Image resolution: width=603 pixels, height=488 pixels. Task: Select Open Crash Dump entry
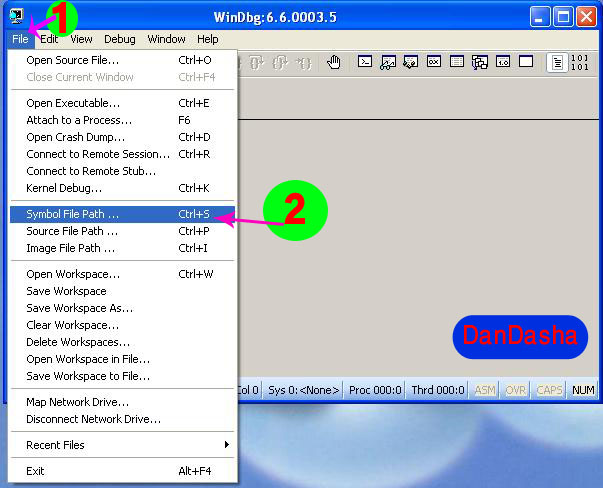coord(122,137)
